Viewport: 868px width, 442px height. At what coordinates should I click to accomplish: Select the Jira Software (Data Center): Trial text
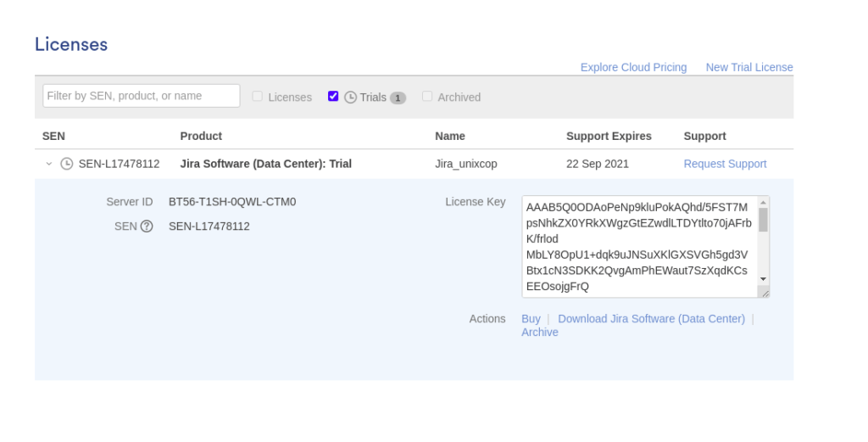pyautogui.click(x=265, y=164)
